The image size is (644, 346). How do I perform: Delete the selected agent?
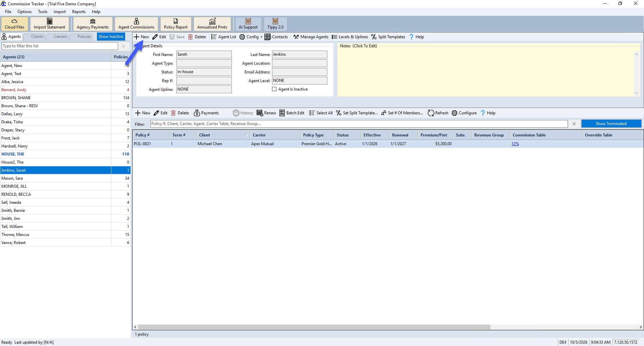[x=197, y=37]
